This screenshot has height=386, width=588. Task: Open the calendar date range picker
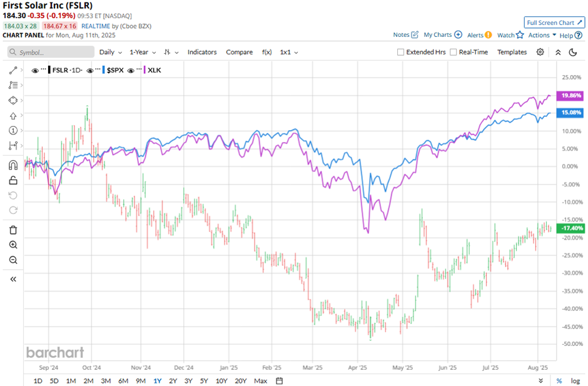coord(280,381)
